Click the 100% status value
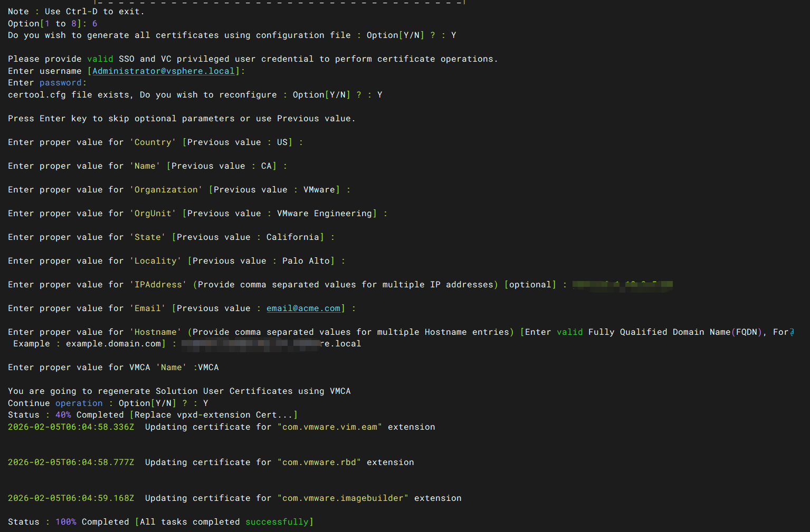810x532 pixels. click(x=65, y=522)
